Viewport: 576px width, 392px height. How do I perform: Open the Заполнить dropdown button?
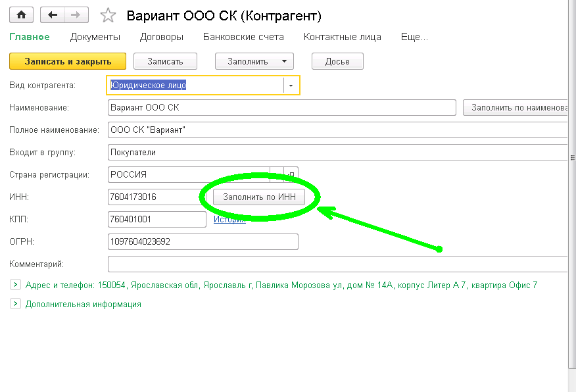coord(254,61)
